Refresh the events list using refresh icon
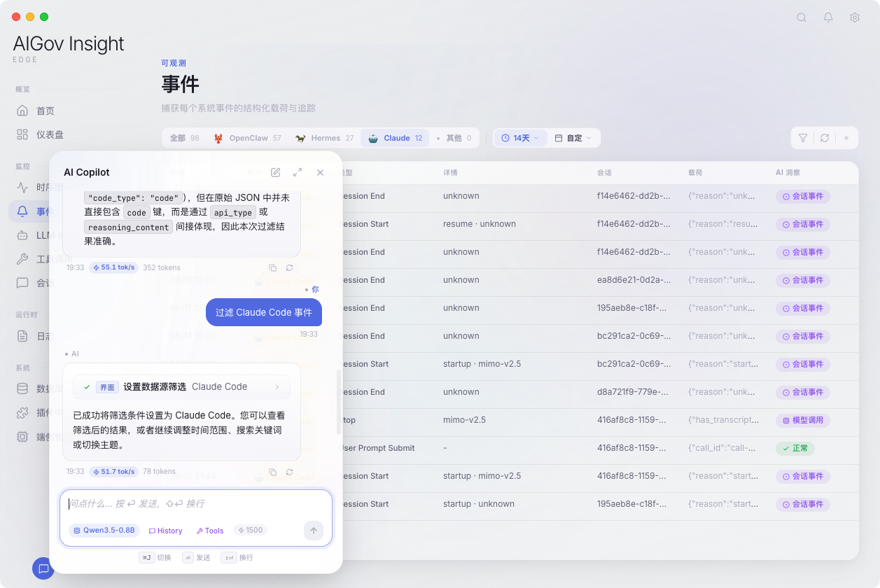 [x=825, y=138]
